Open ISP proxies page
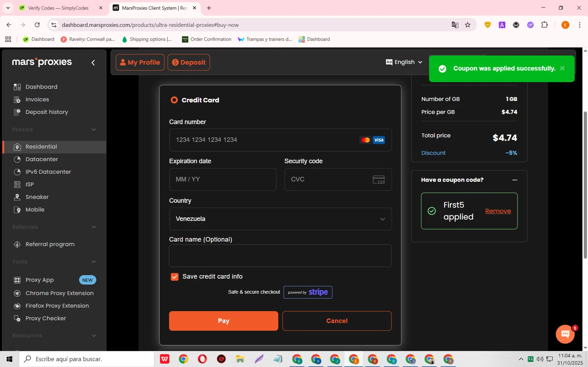The image size is (588, 367). click(29, 184)
